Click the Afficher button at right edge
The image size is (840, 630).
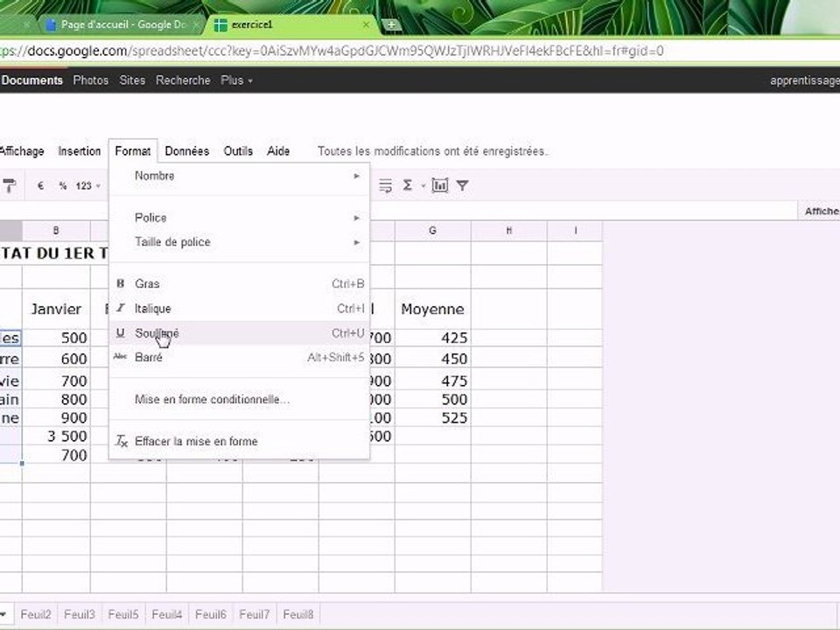820,211
